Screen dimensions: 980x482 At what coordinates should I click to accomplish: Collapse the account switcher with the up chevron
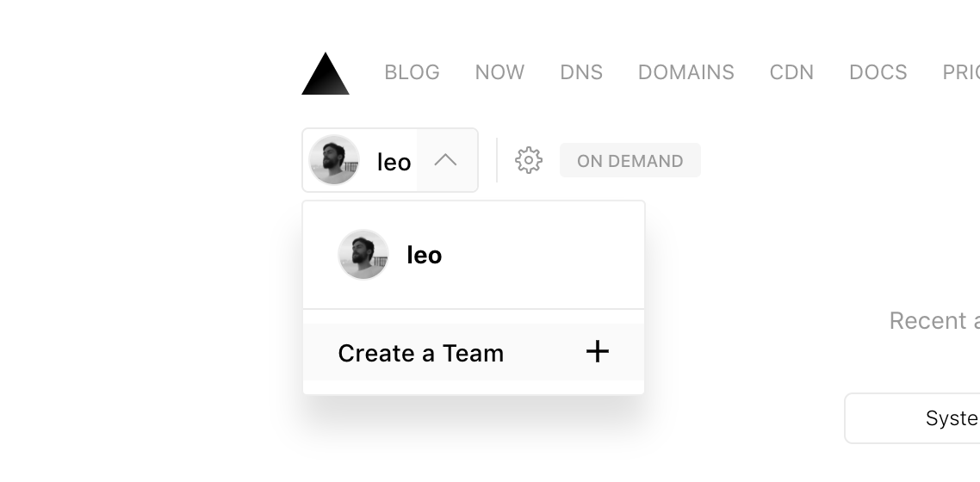[x=445, y=160]
